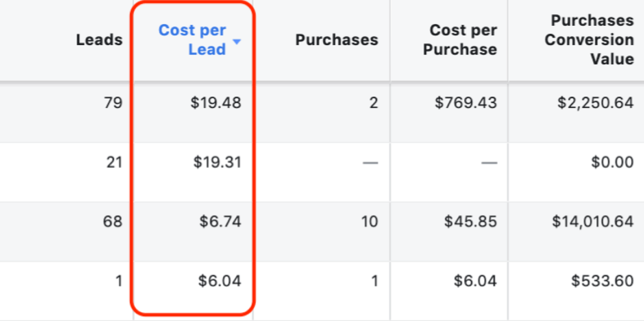The width and height of the screenshot is (644, 321).
Task: Sort by the Leads column header
Action: [x=99, y=40]
